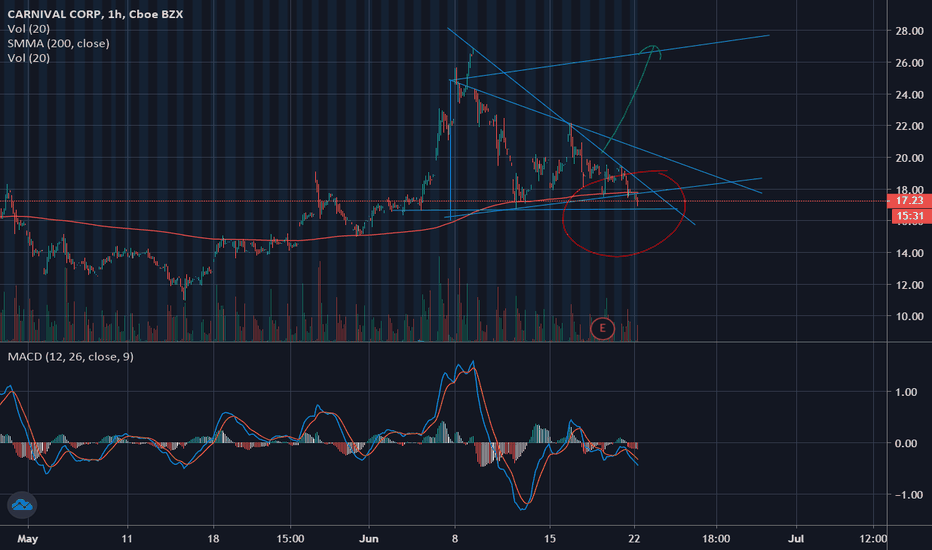Click the current price tag 17.23
The height and width of the screenshot is (550, 932).
click(x=909, y=201)
